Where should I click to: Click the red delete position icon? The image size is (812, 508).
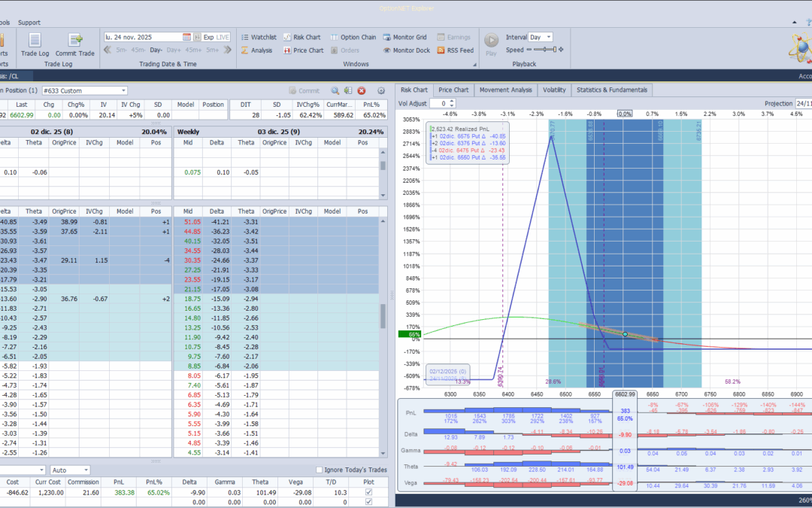[362, 90]
